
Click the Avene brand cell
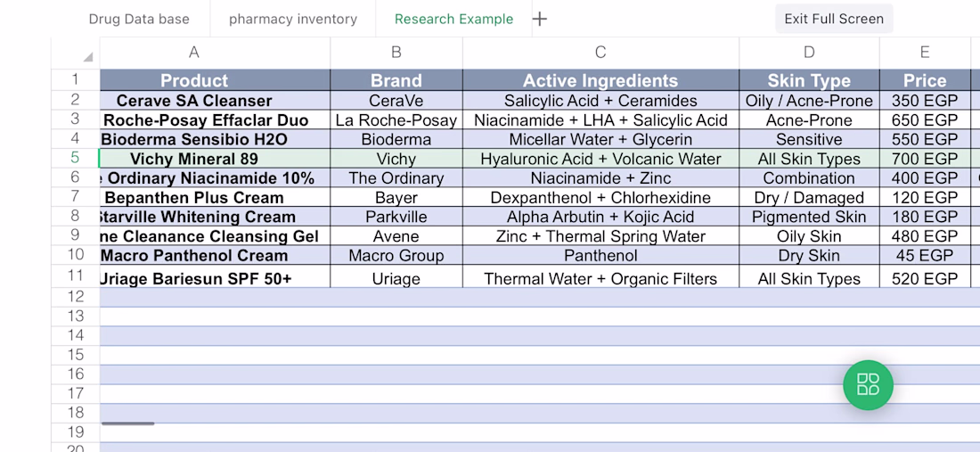coord(396,236)
